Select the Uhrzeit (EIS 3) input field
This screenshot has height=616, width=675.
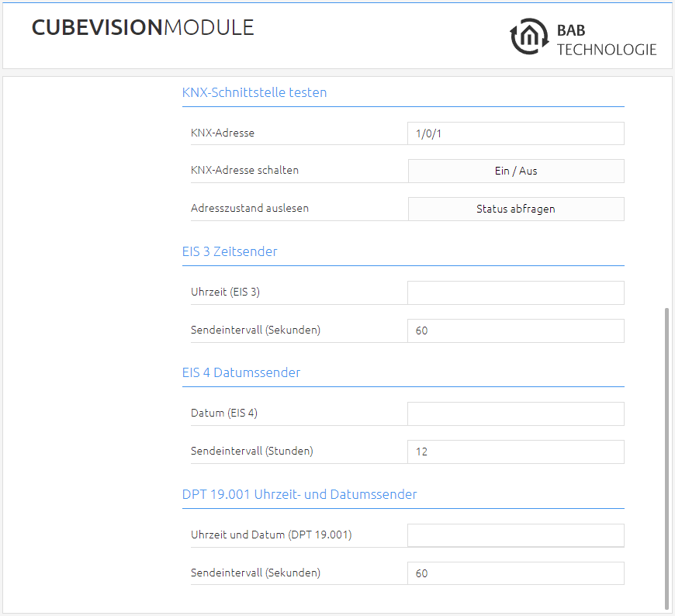516,292
